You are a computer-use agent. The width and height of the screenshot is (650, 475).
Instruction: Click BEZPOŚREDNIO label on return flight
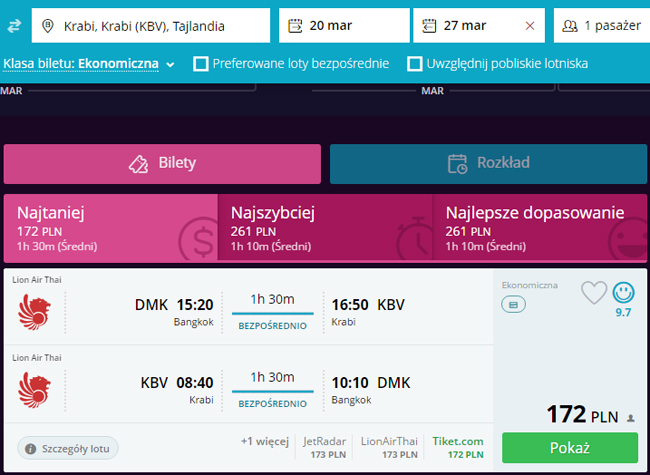[272, 404]
